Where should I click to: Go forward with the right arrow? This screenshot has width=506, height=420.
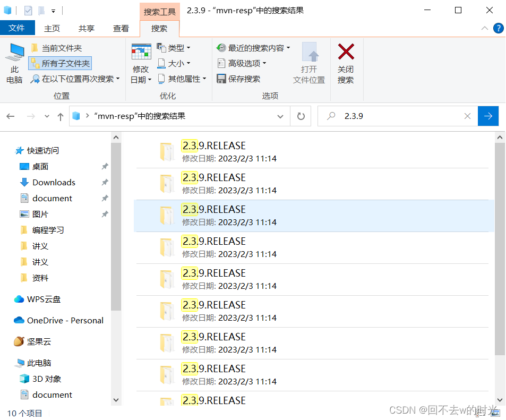pyautogui.click(x=31, y=116)
